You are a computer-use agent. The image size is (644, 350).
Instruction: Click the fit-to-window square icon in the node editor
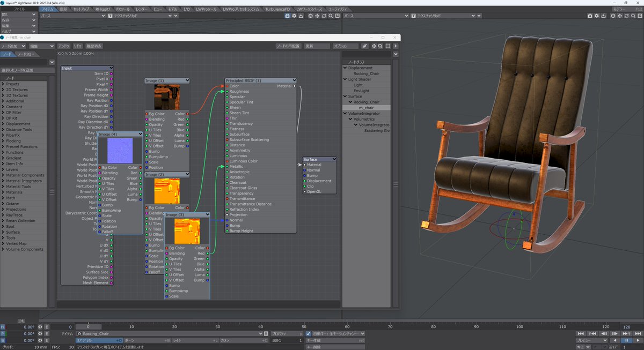tap(387, 46)
